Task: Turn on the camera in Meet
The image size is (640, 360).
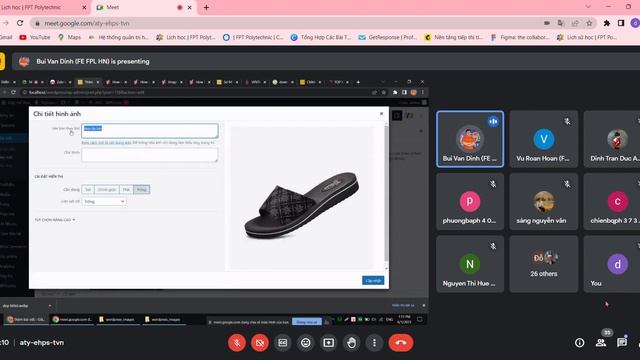Action: [x=260, y=343]
